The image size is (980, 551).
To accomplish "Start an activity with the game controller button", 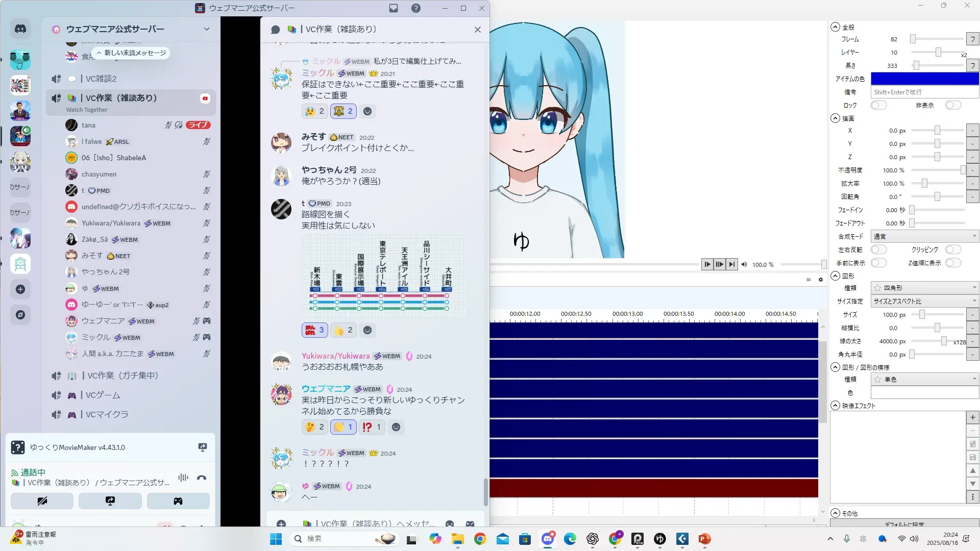I will [178, 501].
